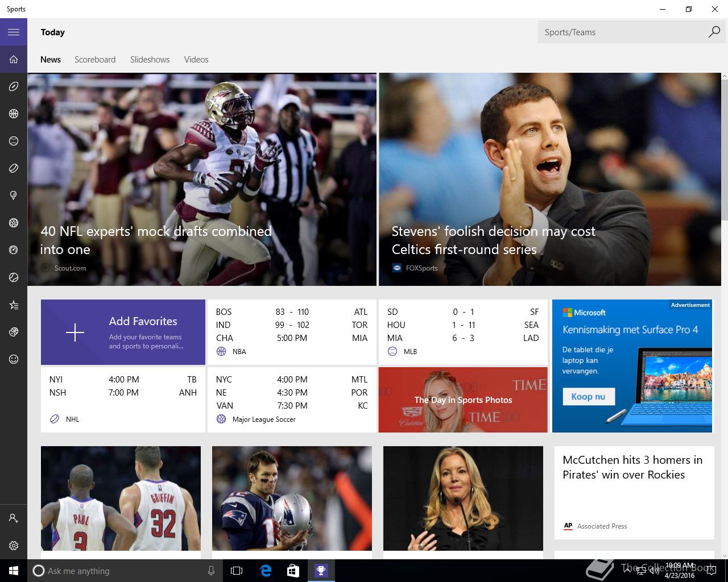
Task: Launch Microsoft Edge from taskbar
Action: 266,571
